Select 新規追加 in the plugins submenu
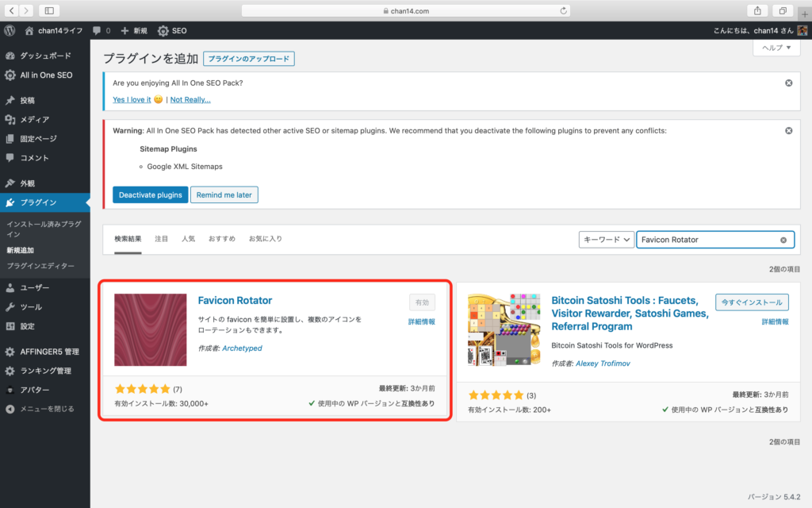Screen dimensions: 812x508 point(20,250)
